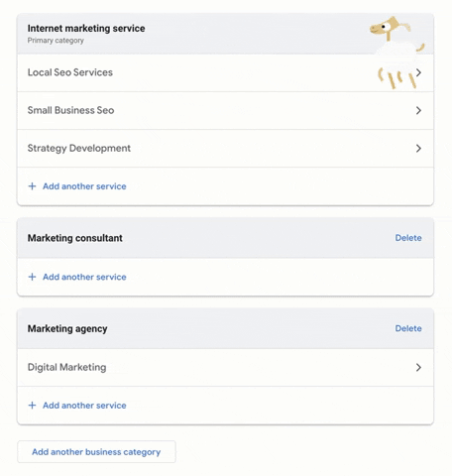Screen dimensions: 452x476
Task: Add another service under Marketing consultant
Action: click(x=84, y=277)
